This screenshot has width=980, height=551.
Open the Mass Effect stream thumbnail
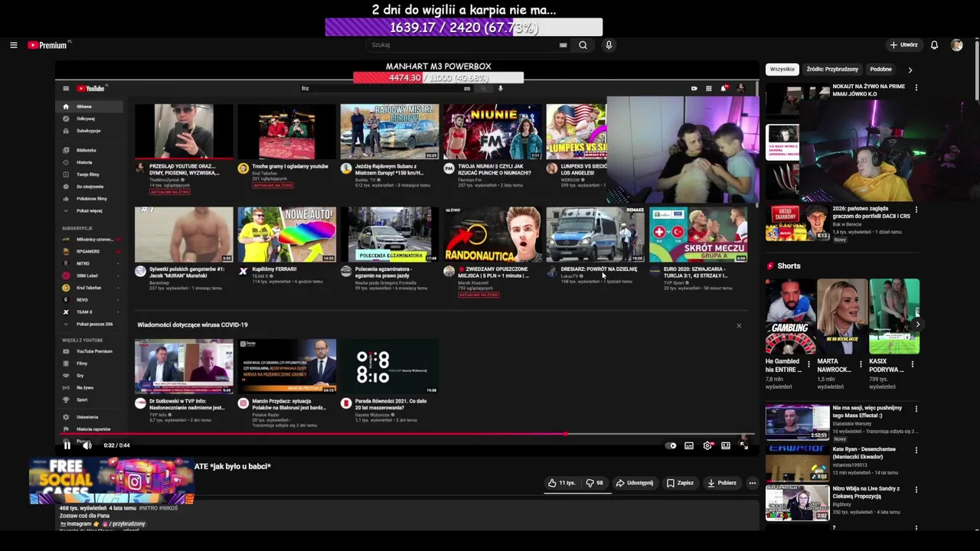pyautogui.click(x=797, y=422)
